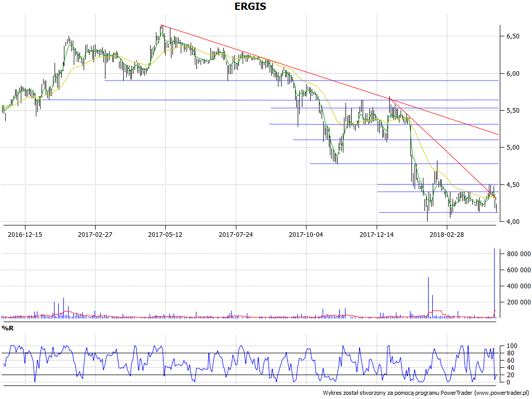Viewport: 532px width, 399px height.
Task: Click the 100 level on %R axis
Action: point(512,346)
